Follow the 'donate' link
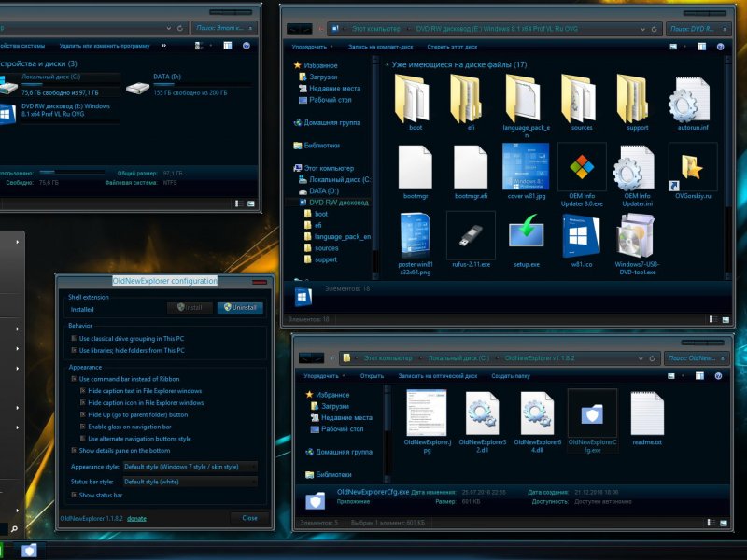747x560 pixels. pos(136,519)
